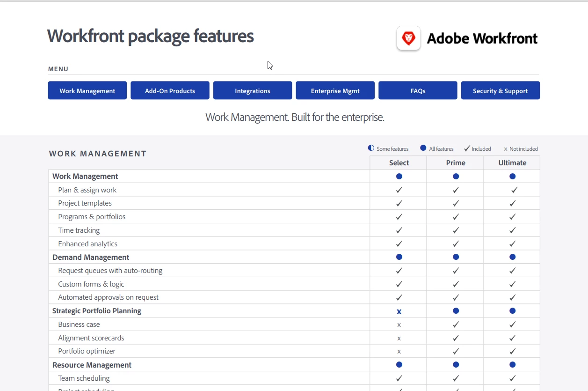Viewport: 588px width, 391px height.
Task: Click the bold blue x in Strategic Portfolio Planning row
Action: [399, 311]
